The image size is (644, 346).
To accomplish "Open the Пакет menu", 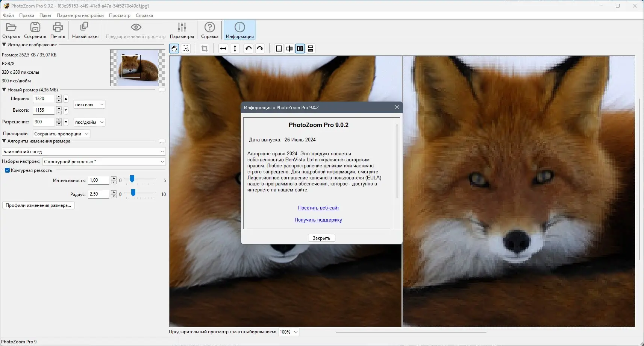I will point(45,15).
